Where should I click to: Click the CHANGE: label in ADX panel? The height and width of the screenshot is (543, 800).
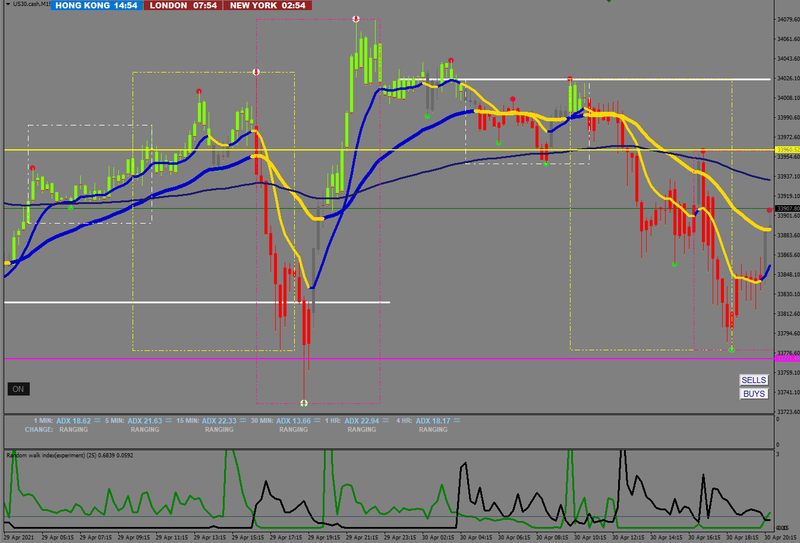point(38,430)
